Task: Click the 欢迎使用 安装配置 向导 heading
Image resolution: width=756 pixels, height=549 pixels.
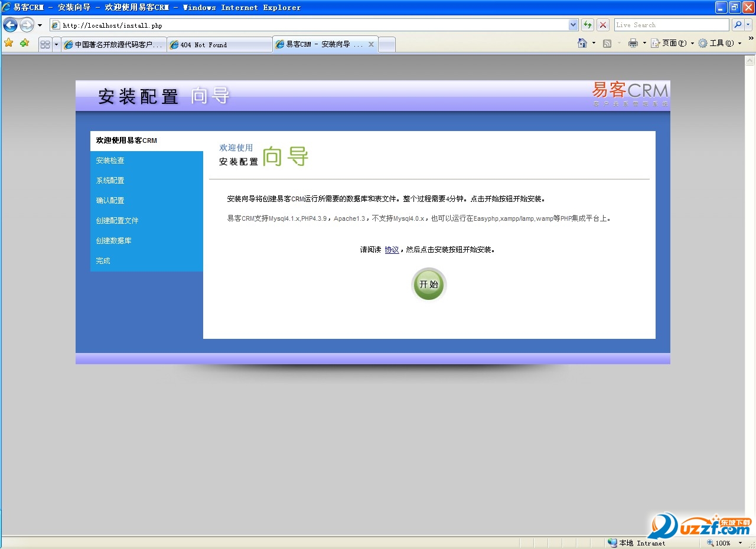Action: [263, 156]
